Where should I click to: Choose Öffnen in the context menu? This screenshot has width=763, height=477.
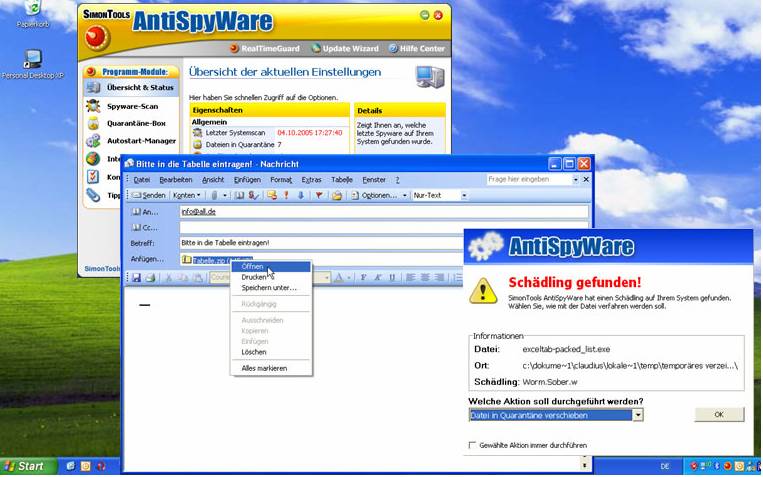pyautogui.click(x=271, y=266)
